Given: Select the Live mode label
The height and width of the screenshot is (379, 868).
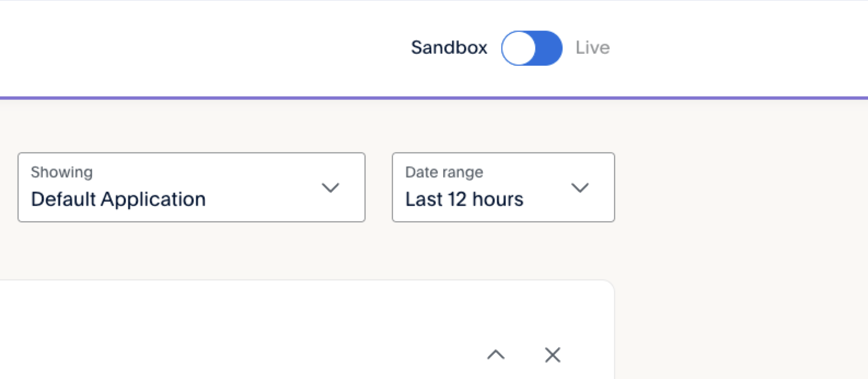Looking at the screenshot, I should coord(592,48).
